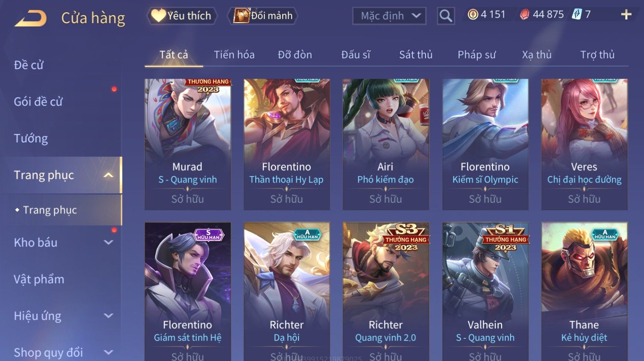
Task: Tap the plus icon to add currency
Action: pyautogui.click(x=626, y=15)
